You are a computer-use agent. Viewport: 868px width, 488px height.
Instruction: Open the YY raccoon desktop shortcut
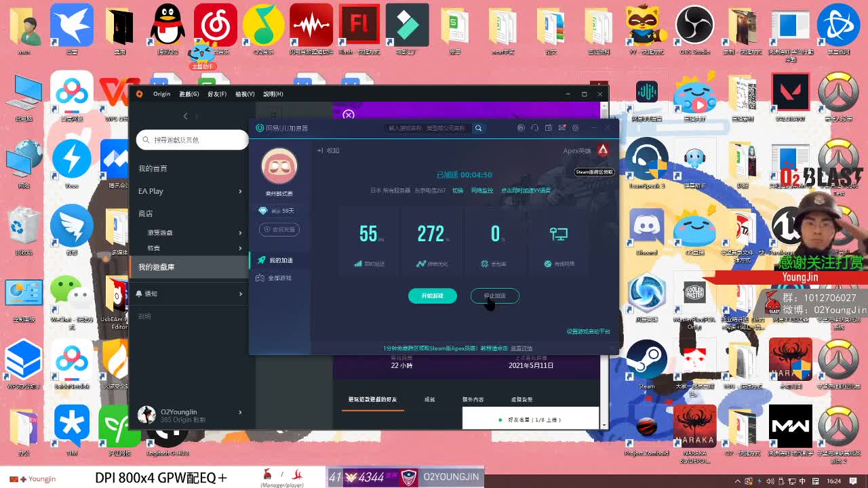tap(646, 29)
